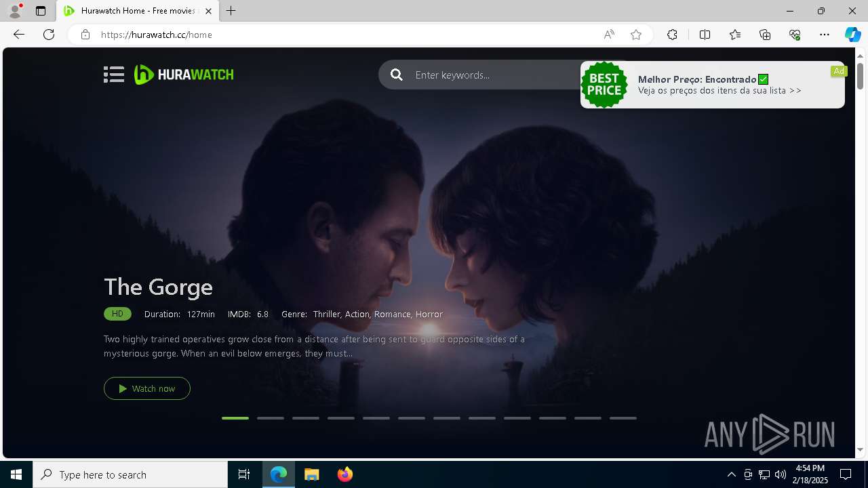Select the Hurawatch Home browser tab

[138, 11]
